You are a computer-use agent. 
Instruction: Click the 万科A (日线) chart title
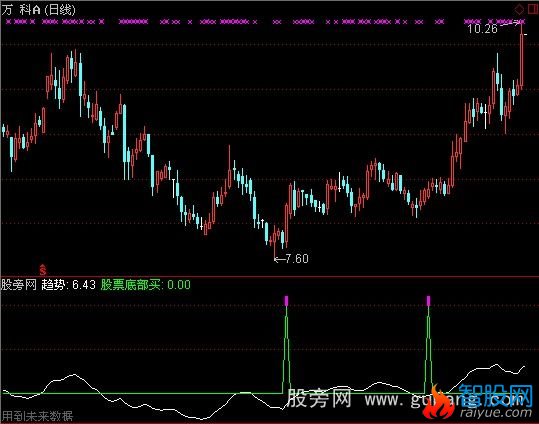38,10
